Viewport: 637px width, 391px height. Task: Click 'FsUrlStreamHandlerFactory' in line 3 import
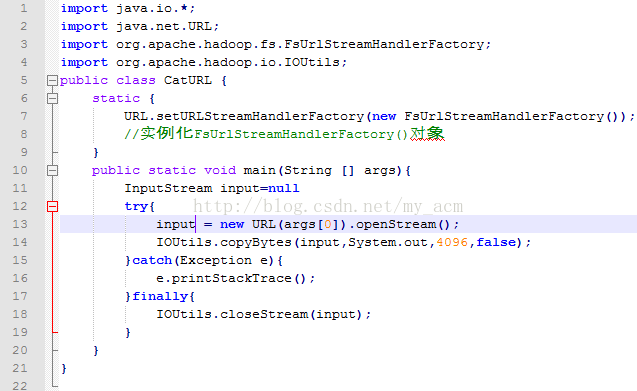384,44
